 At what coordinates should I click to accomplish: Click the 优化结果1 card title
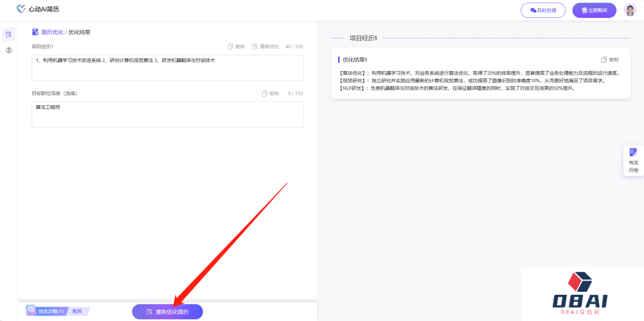click(x=355, y=60)
